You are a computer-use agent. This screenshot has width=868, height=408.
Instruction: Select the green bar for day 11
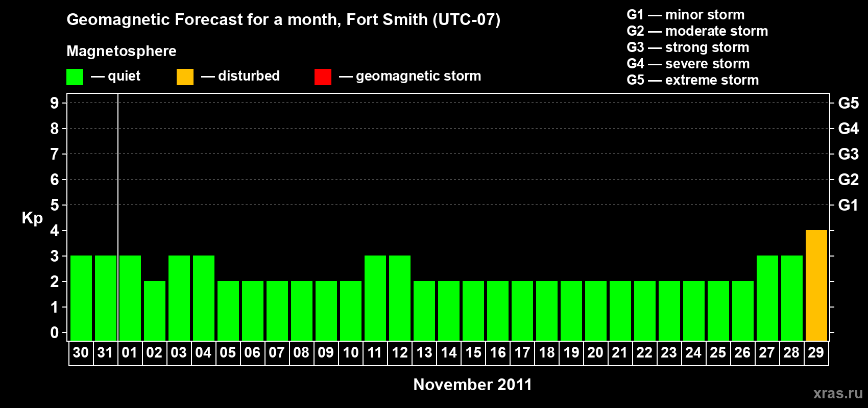tap(375, 298)
